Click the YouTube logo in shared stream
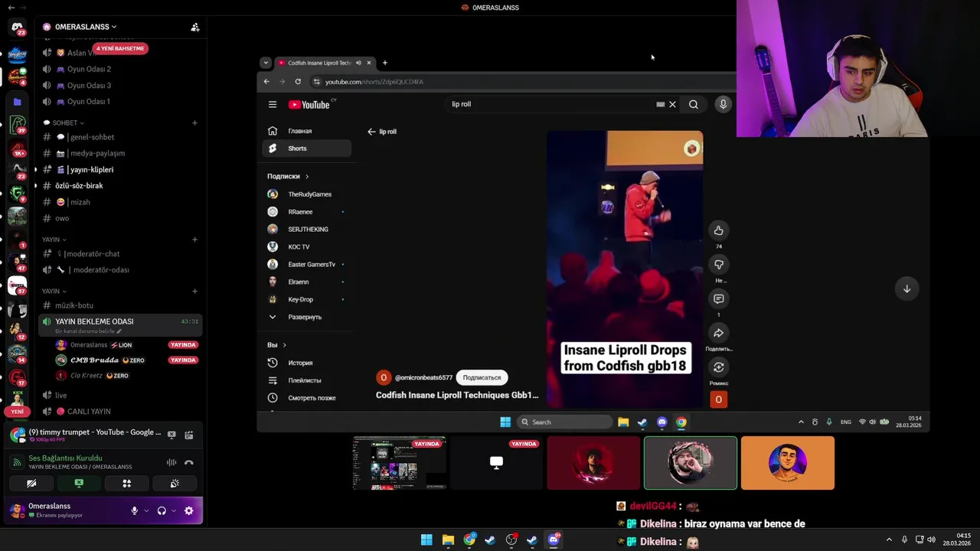The width and height of the screenshot is (980, 551). point(309,105)
